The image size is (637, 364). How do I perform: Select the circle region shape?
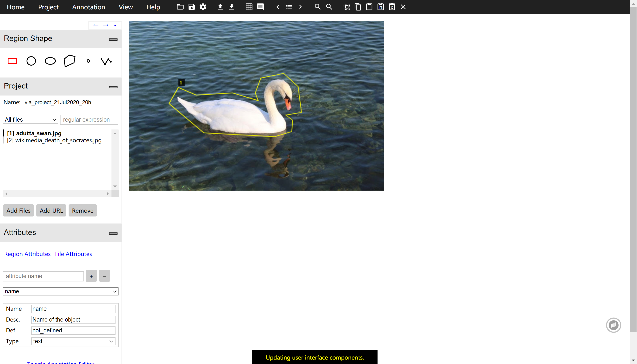[x=31, y=61]
